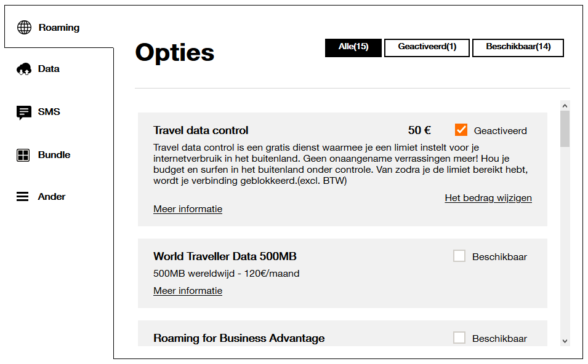Click the Ander hamburger lines icon

[x=23, y=197]
